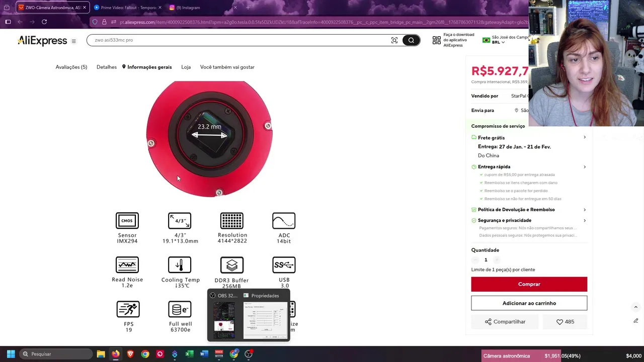Click the image search camera icon
The image size is (644, 362).
click(x=394, y=40)
